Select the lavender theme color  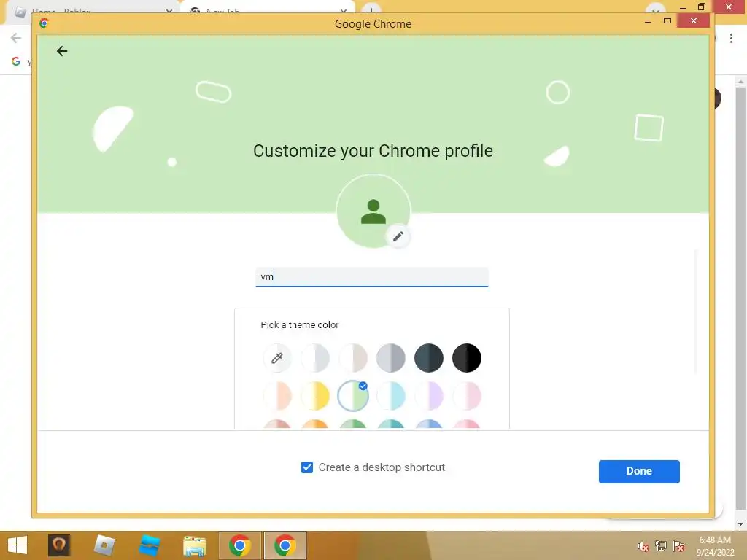pos(429,396)
